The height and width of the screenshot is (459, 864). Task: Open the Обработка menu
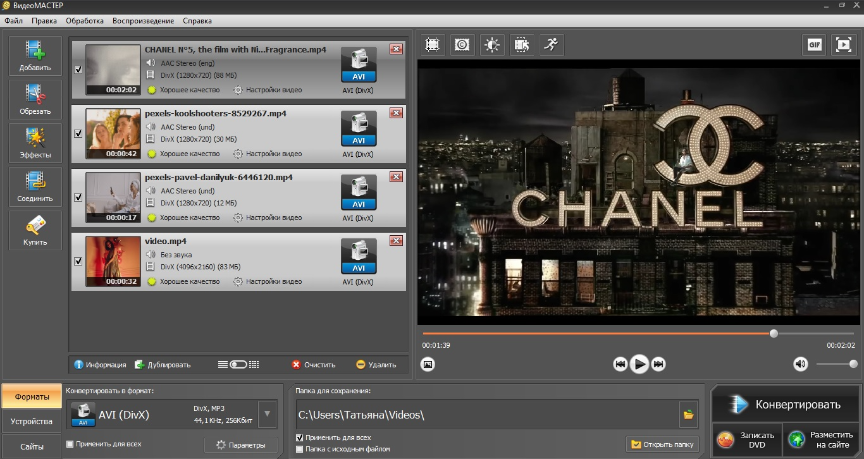[x=84, y=21]
